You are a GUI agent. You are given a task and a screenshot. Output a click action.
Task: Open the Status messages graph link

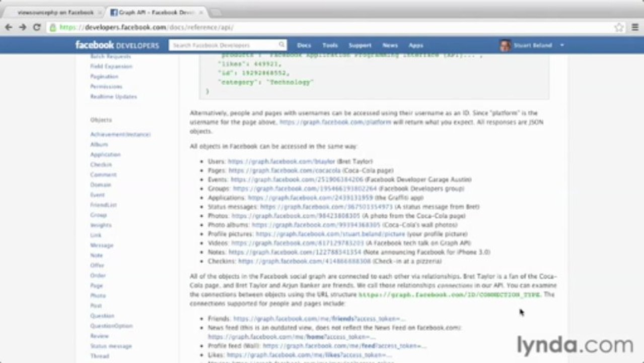click(326, 207)
